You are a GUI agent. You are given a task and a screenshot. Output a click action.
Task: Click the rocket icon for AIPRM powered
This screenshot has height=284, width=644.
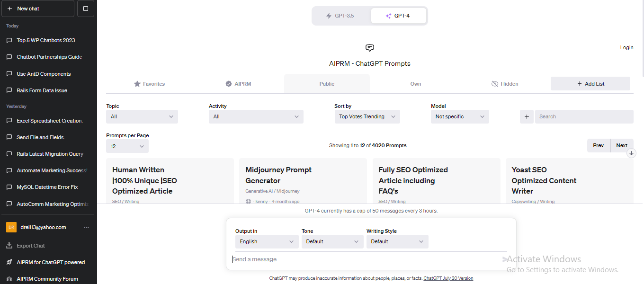[x=9, y=262]
